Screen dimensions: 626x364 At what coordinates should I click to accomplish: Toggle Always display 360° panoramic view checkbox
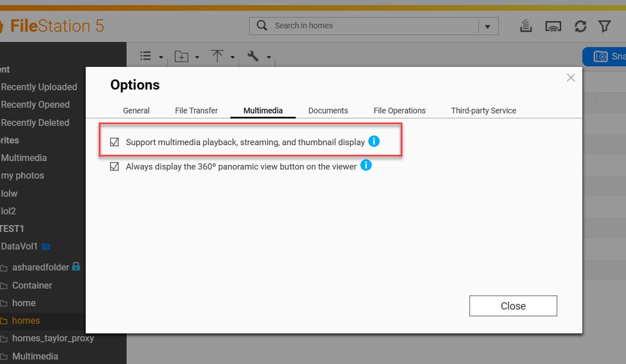[x=115, y=167]
